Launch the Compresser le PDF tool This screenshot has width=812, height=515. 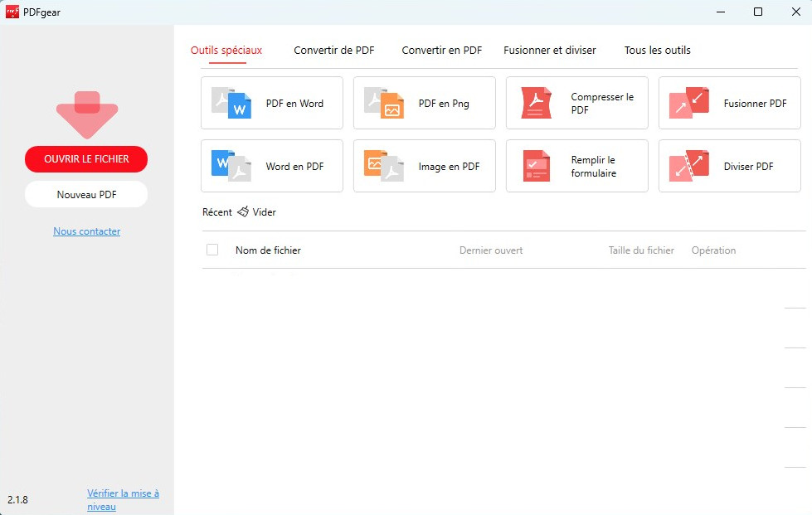click(x=576, y=103)
